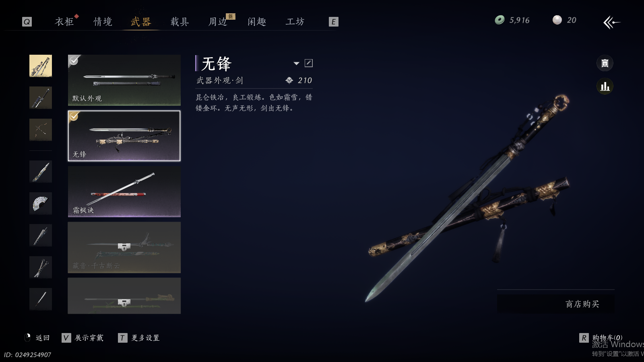Select the dual blades weapon category icon

click(x=41, y=267)
